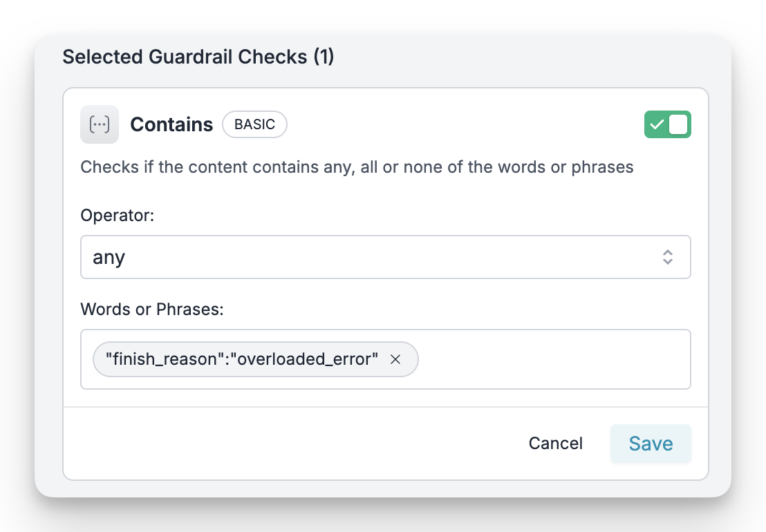Focus the Words or Phrases input box
The image size is (766, 532).
click(x=386, y=359)
